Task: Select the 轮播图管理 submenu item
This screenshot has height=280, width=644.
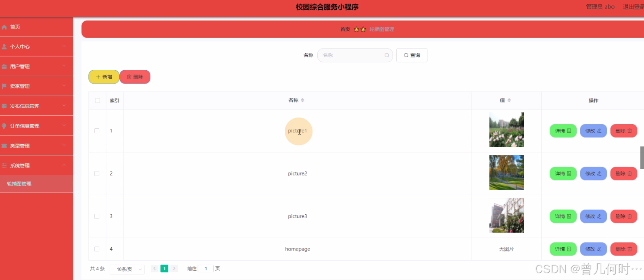Action: click(36, 184)
